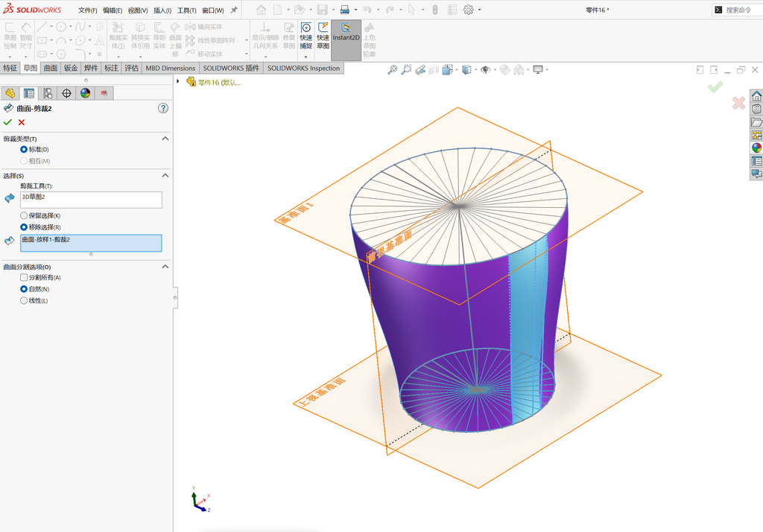Select the 线性(L) split option

[23, 301]
